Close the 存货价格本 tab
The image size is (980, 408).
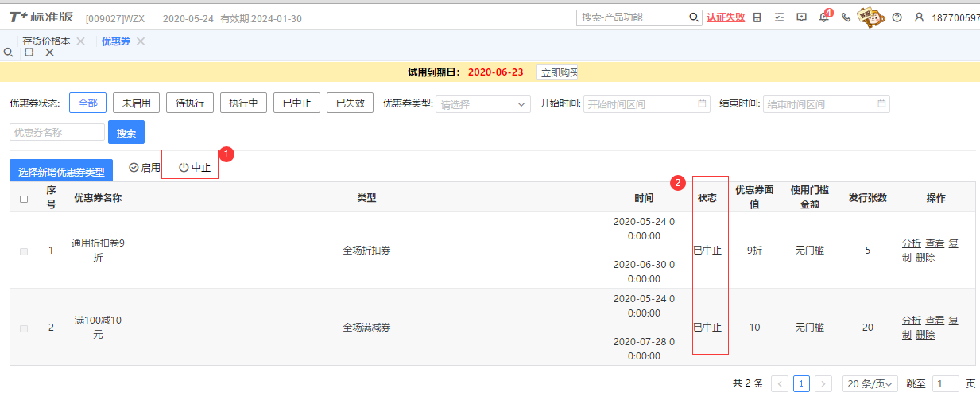pyautogui.click(x=80, y=41)
